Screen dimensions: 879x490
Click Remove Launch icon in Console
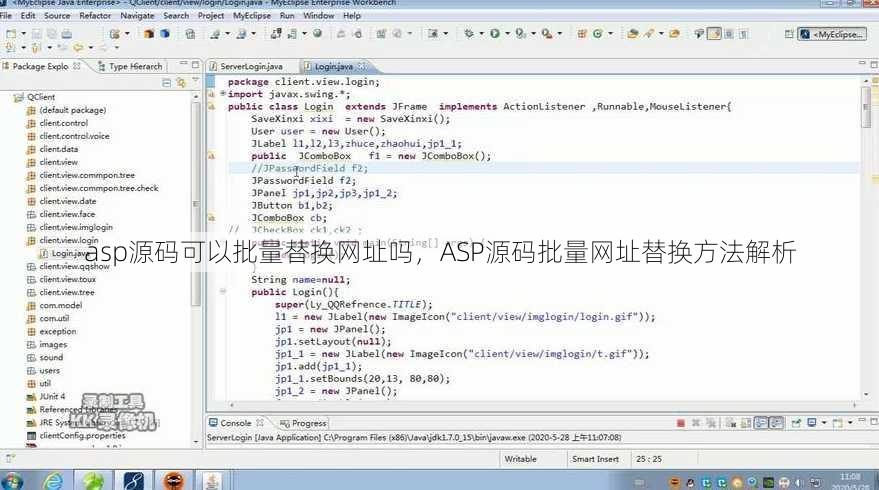[696, 423]
